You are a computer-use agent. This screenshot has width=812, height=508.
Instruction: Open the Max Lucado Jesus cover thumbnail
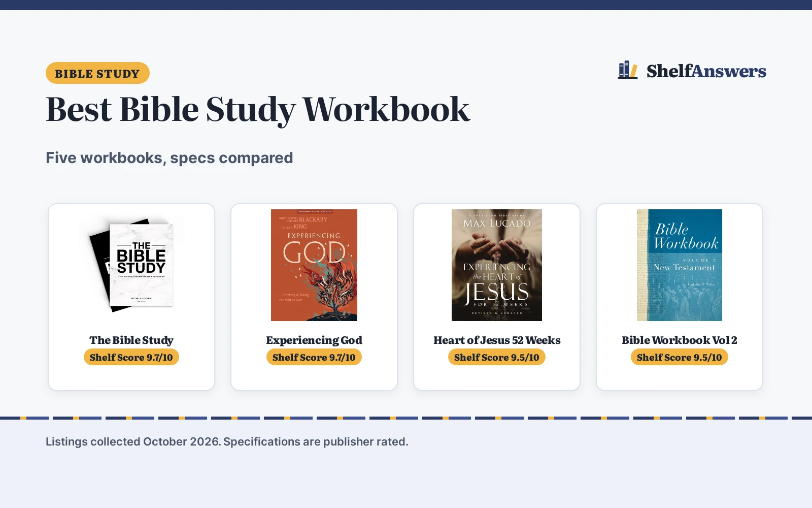click(x=497, y=265)
